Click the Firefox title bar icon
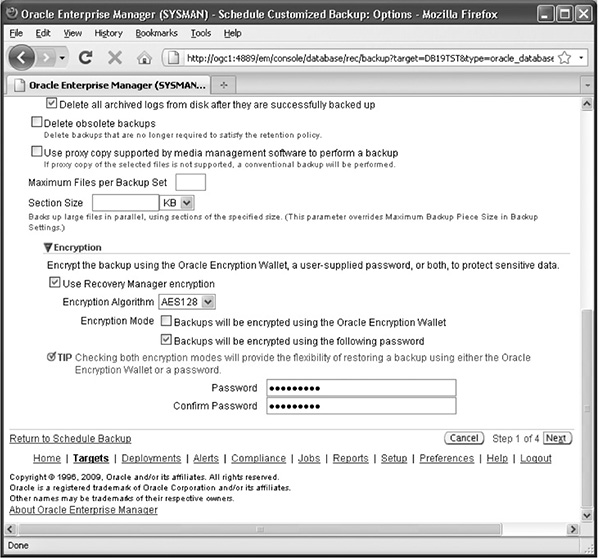 tap(13, 13)
